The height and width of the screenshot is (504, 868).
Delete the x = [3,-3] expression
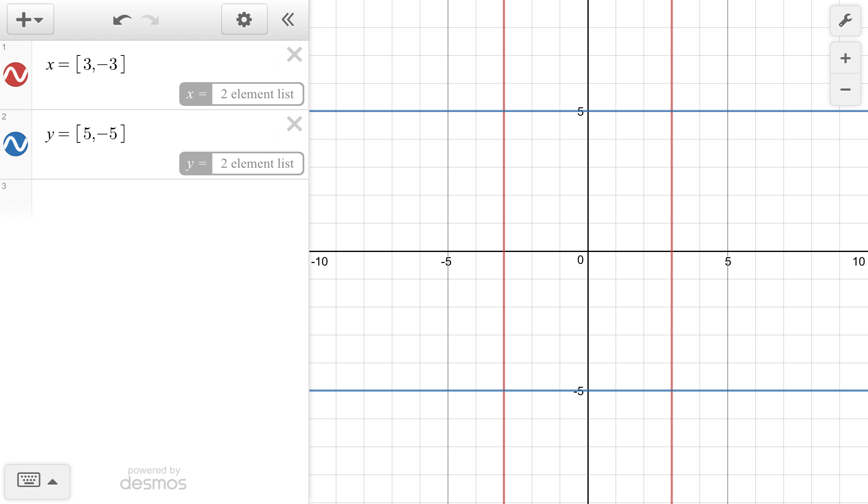[x=294, y=55]
